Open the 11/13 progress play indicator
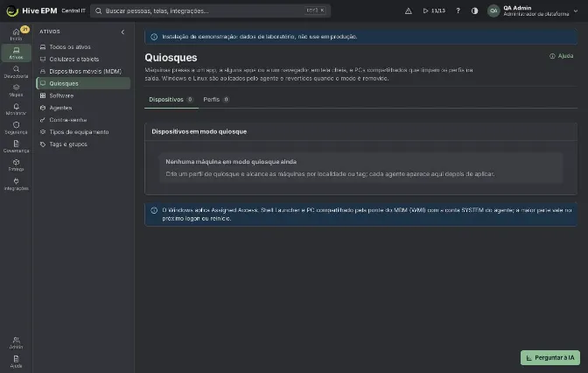 434,11
